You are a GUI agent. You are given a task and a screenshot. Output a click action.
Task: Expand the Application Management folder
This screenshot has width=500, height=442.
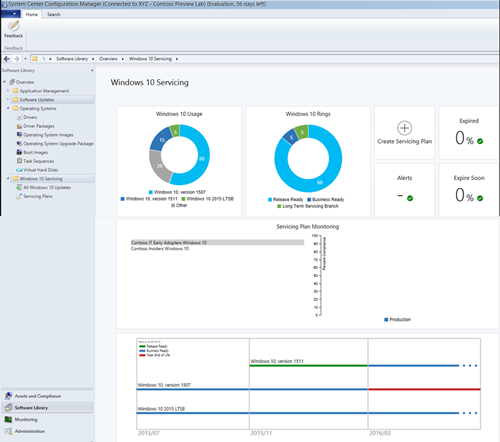click(8, 91)
